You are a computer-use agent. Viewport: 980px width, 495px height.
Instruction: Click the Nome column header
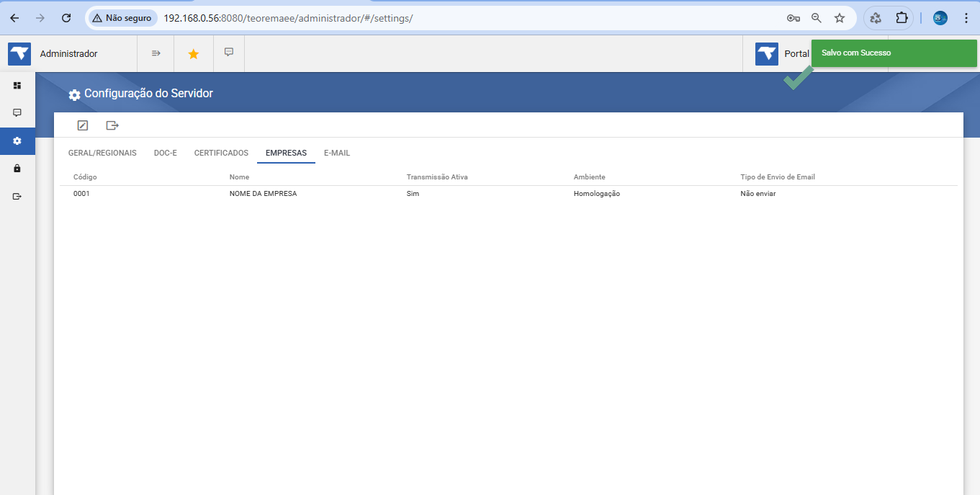pyautogui.click(x=239, y=177)
